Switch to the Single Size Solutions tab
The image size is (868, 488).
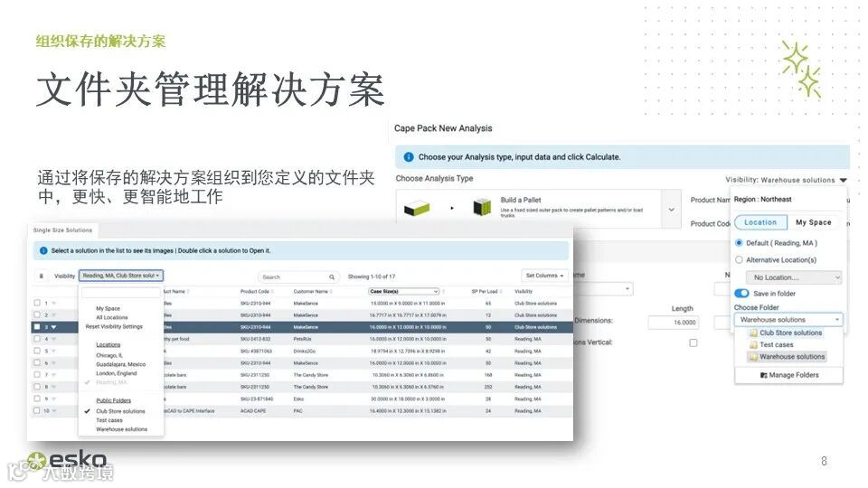click(62, 230)
